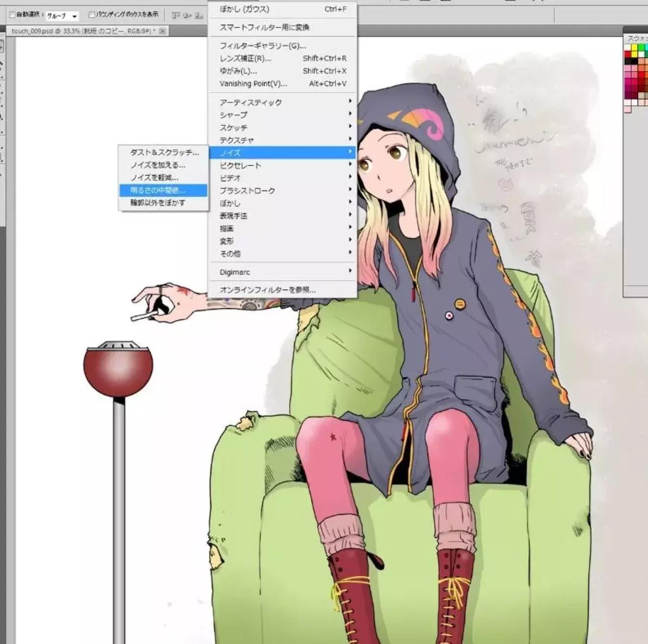Click the first alignment icon in the options bar
648x644 pixels.
(x=175, y=15)
